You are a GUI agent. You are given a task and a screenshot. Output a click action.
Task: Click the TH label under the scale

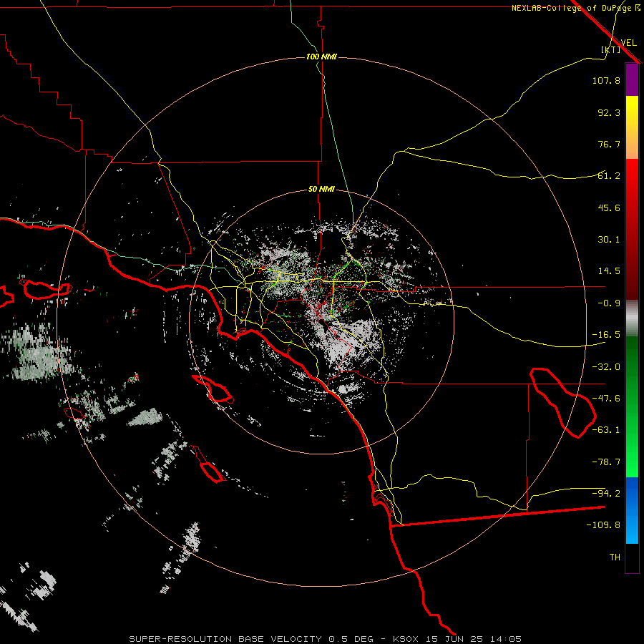(615, 557)
